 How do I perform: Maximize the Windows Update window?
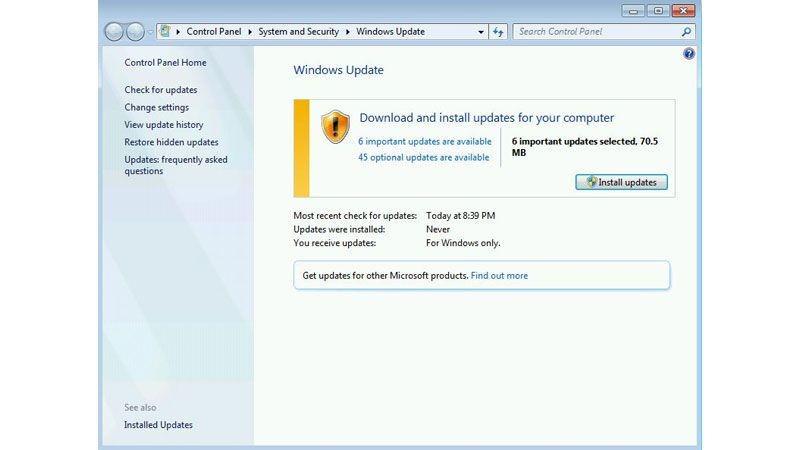(658, 11)
